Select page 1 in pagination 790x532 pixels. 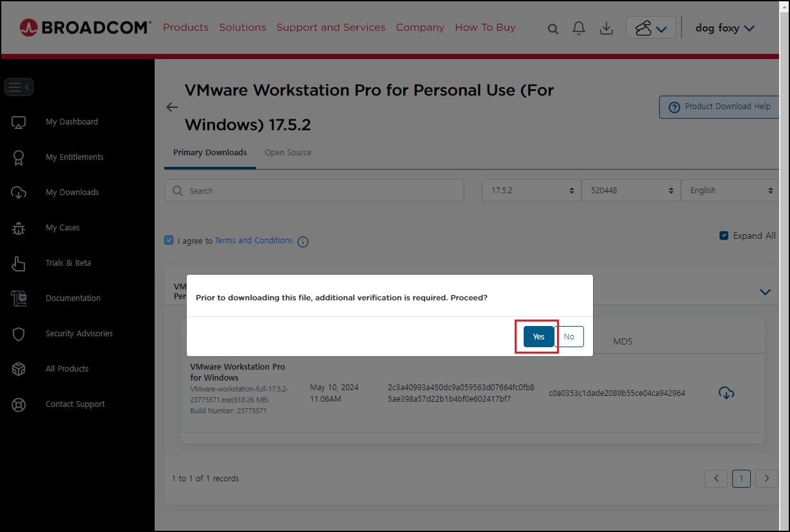click(x=741, y=479)
